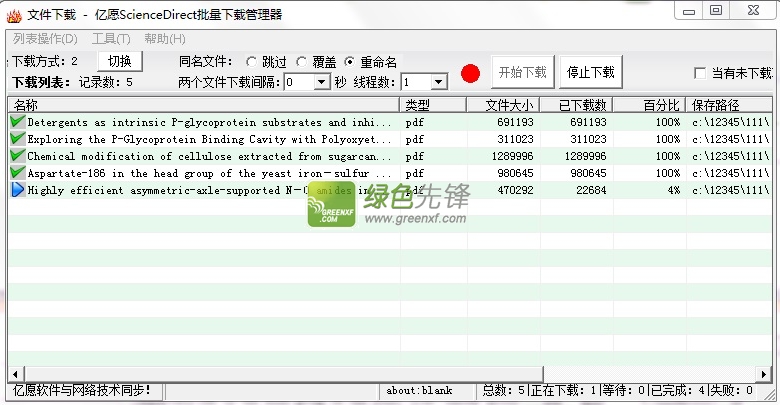Image resolution: width=780 pixels, height=405 pixels.
Task: Click the blue play arrow of downloading row
Action: [x=17, y=190]
